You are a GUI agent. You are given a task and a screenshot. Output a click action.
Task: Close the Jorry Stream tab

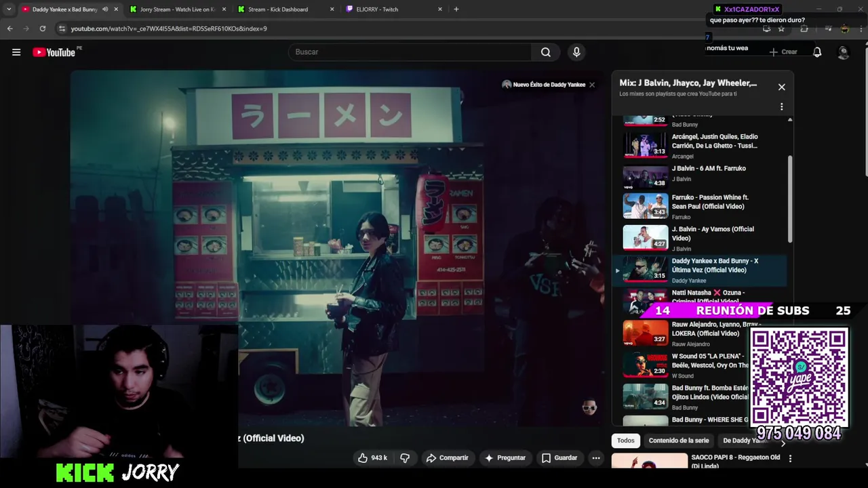pos(224,9)
